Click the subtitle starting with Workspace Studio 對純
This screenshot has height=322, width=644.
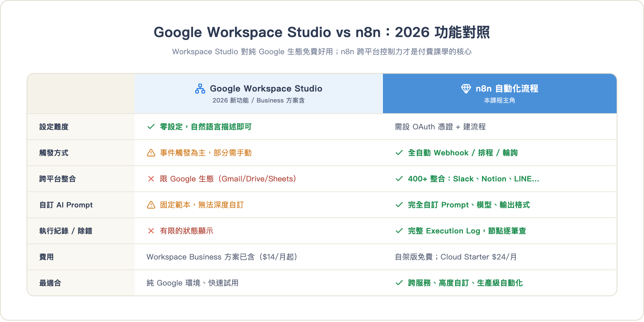coord(322,52)
